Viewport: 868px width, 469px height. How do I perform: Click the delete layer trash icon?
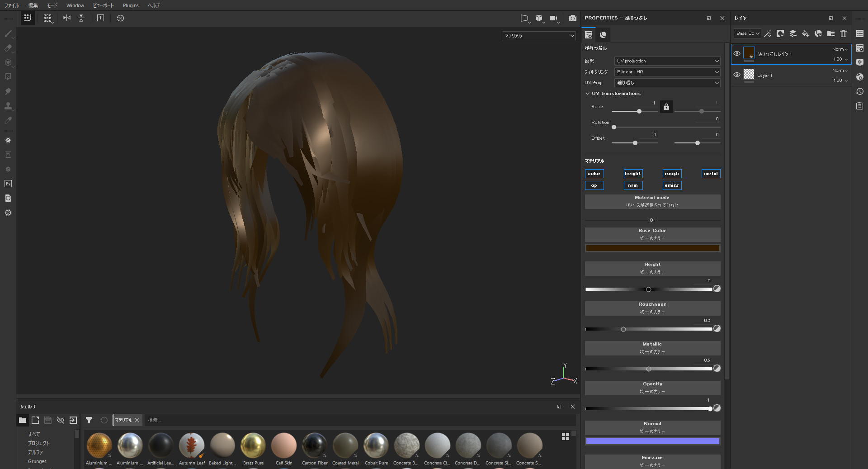click(843, 33)
